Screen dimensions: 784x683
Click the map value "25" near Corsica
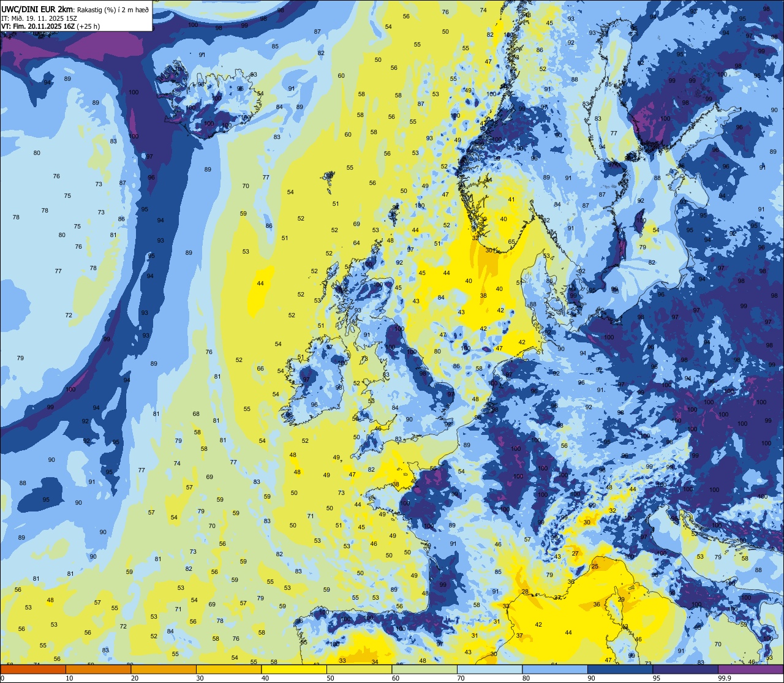click(x=595, y=567)
